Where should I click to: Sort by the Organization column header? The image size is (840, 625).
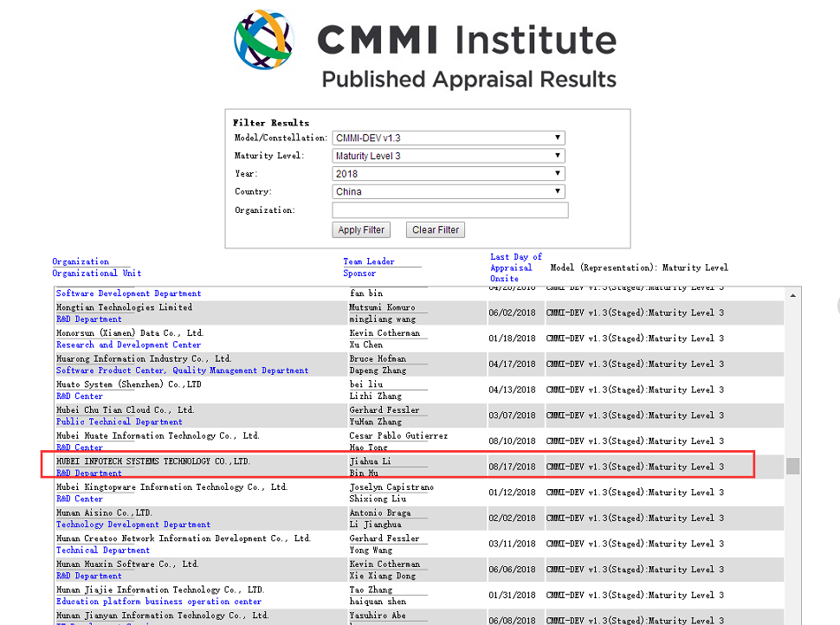click(81, 261)
